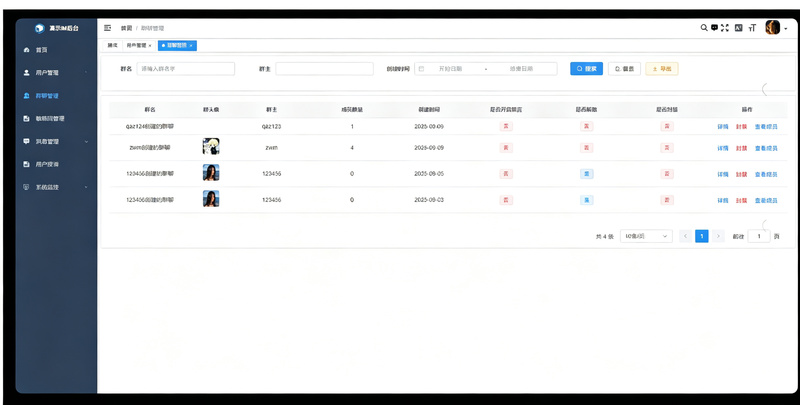Click the date '2025-09-03' cell
The width and height of the screenshot is (800, 405).
pos(429,200)
